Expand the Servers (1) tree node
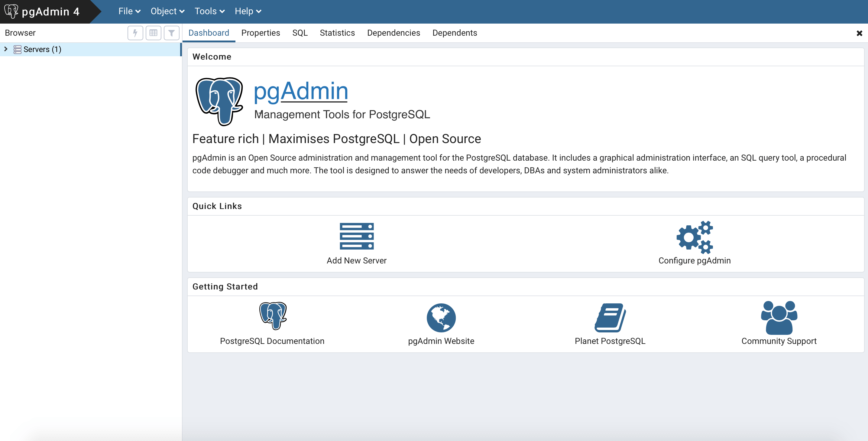The height and width of the screenshot is (441, 868). (6, 49)
